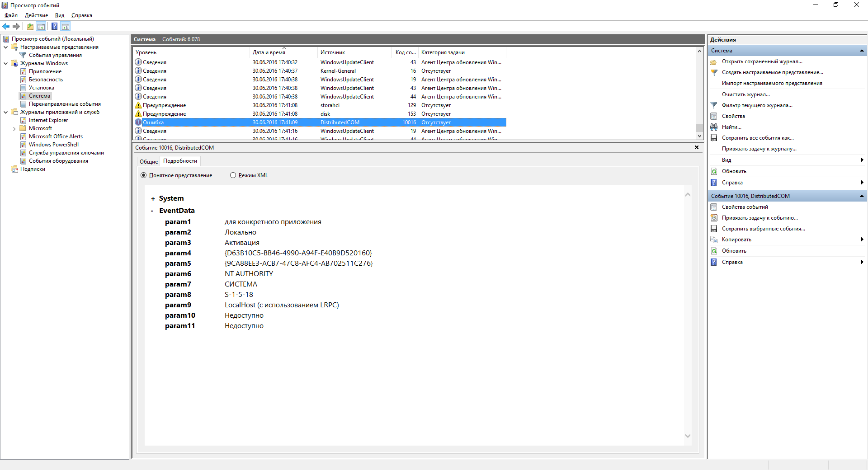868x470 pixels.
Task: Collapse Настраиваемые представления tree node
Action: [x=5, y=47]
